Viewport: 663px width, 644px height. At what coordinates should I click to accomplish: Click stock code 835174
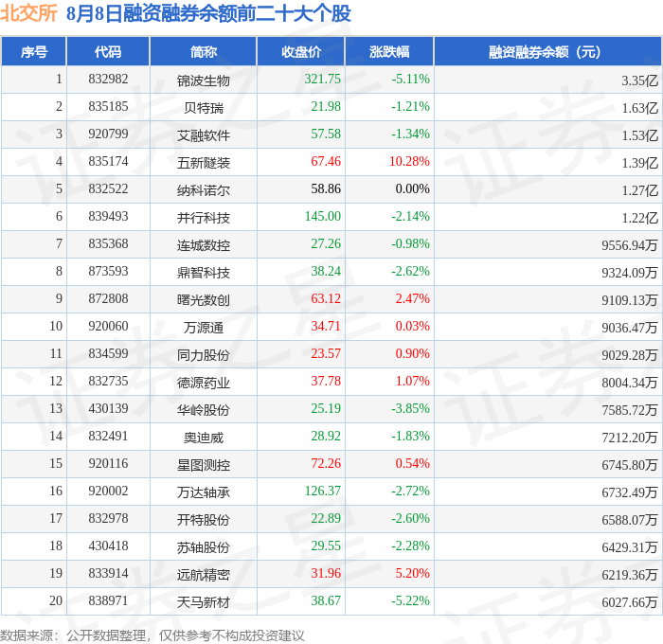(108, 162)
